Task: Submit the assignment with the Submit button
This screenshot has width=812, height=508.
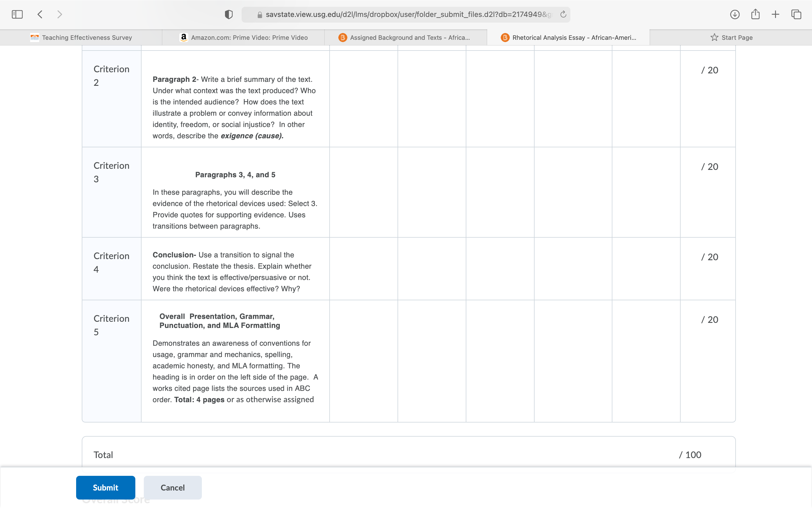Action: click(x=106, y=487)
